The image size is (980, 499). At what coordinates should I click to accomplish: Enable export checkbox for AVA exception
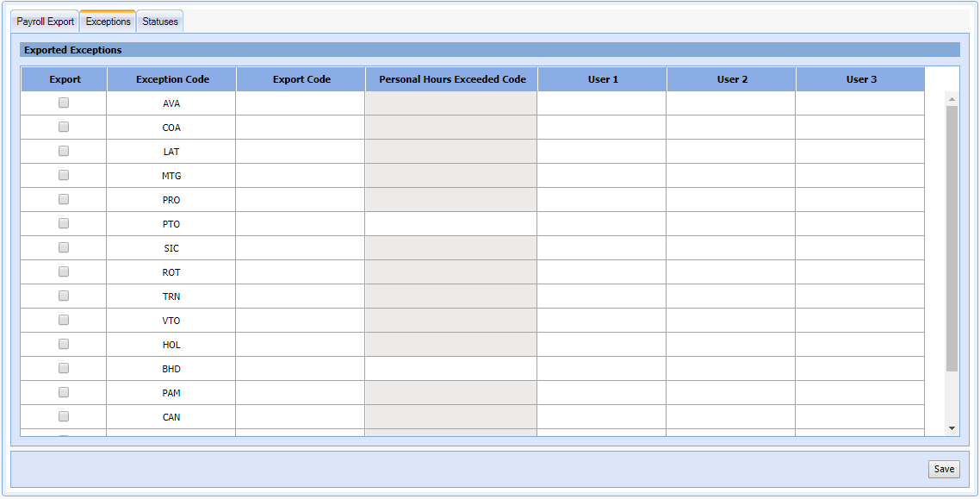click(x=64, y=103)
